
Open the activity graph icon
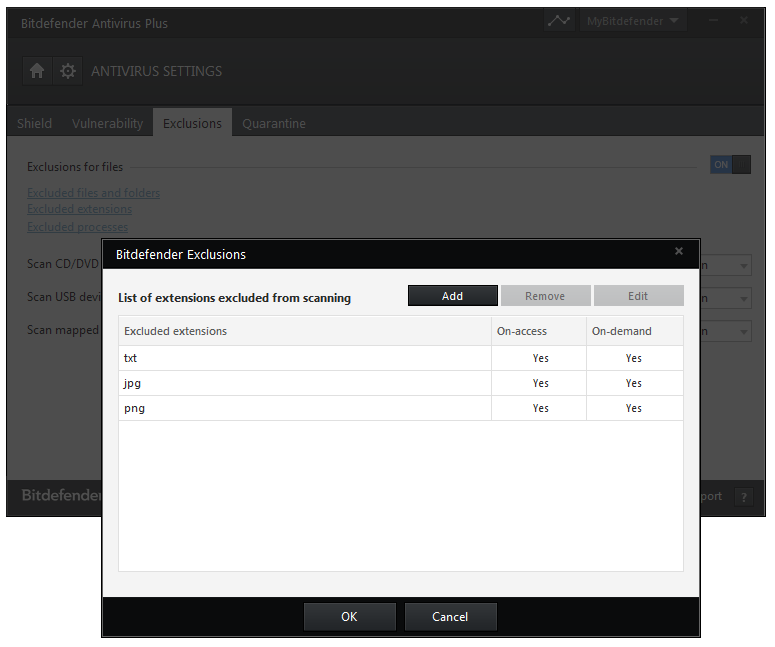(559, 21)
